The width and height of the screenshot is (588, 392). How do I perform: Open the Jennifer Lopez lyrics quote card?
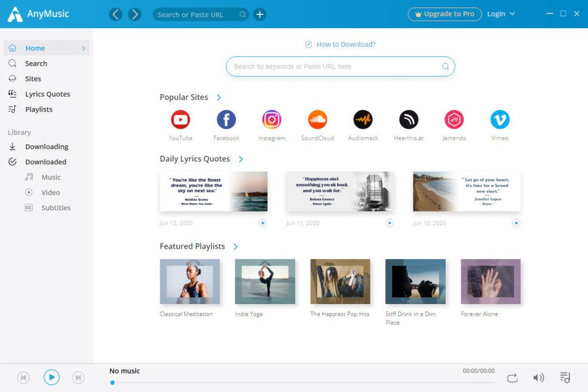pyautogui.click(x=467, y=191)
